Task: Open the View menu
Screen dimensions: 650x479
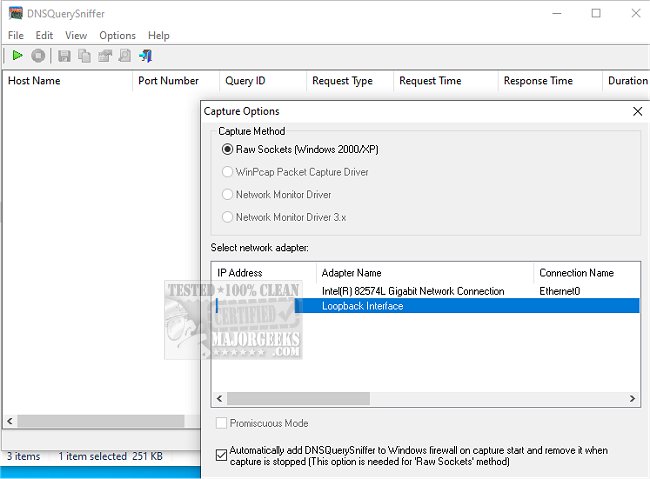Action: tap(76, 35)
